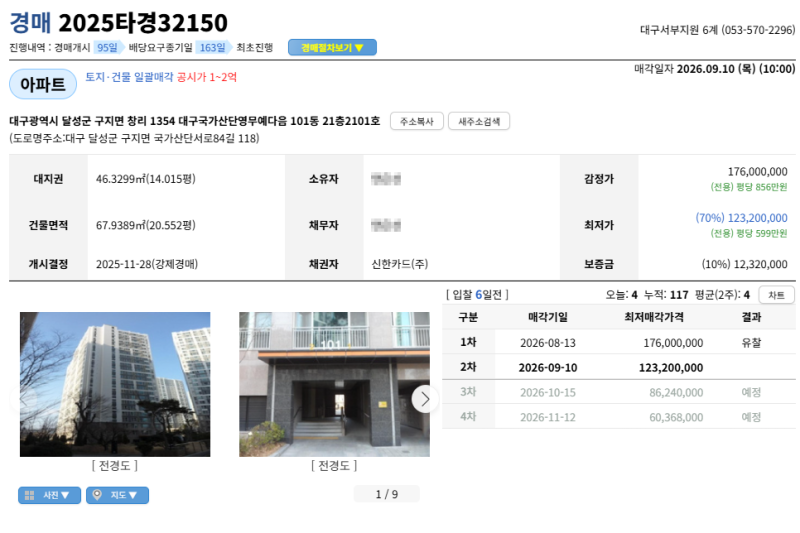This screenshot has width=800, height=533.
Task: Click the 매각기일 column header
Action: pyautogui.click(x=547, y=317)
